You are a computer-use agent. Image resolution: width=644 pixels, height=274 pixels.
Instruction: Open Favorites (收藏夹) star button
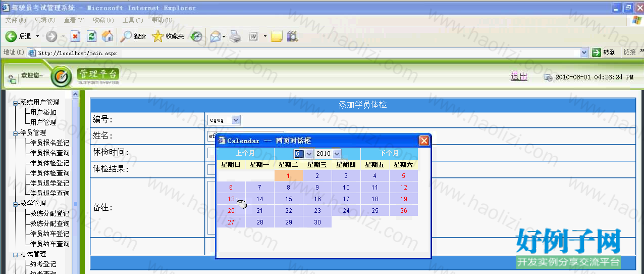coord(168,36)
